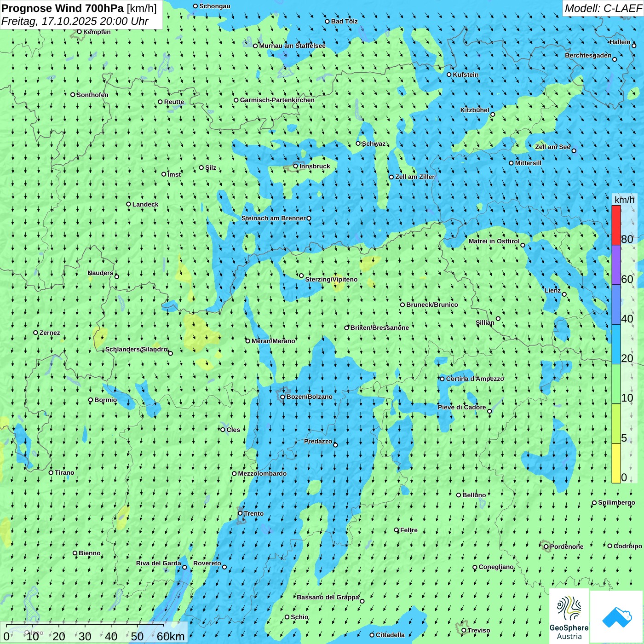
Task: Click the Pieve di Cadore label
Action: [462, 407]
